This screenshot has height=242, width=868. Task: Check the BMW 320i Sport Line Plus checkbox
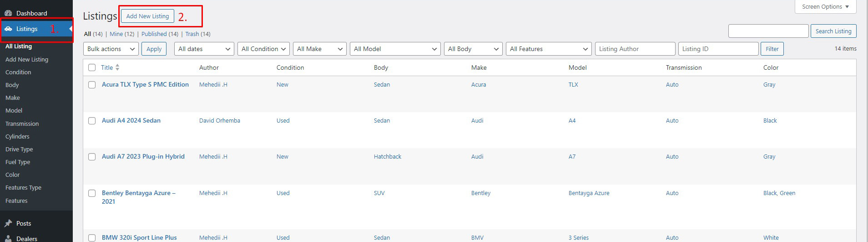coord(92,238)
